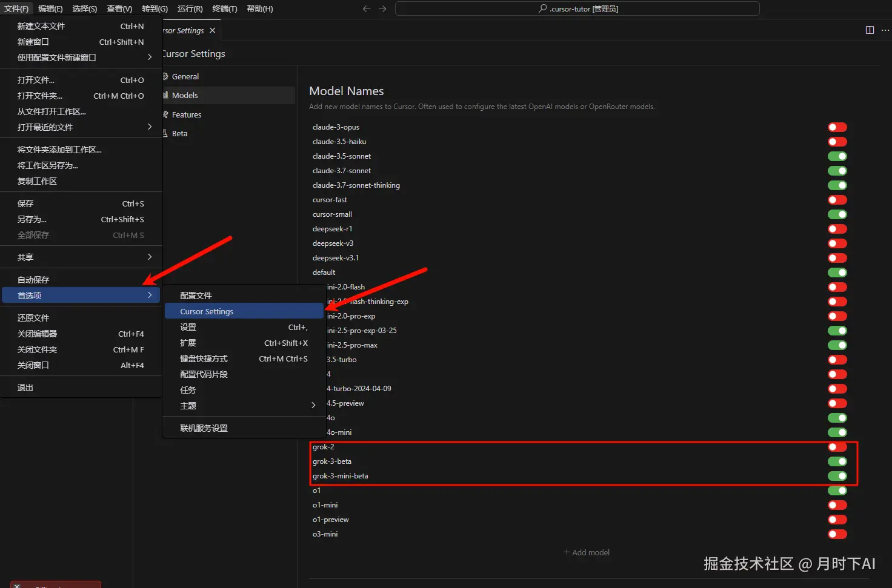892x588 pixels.
Task: Disable the grok-3-beta model
Action: click(x=837, y=461)
